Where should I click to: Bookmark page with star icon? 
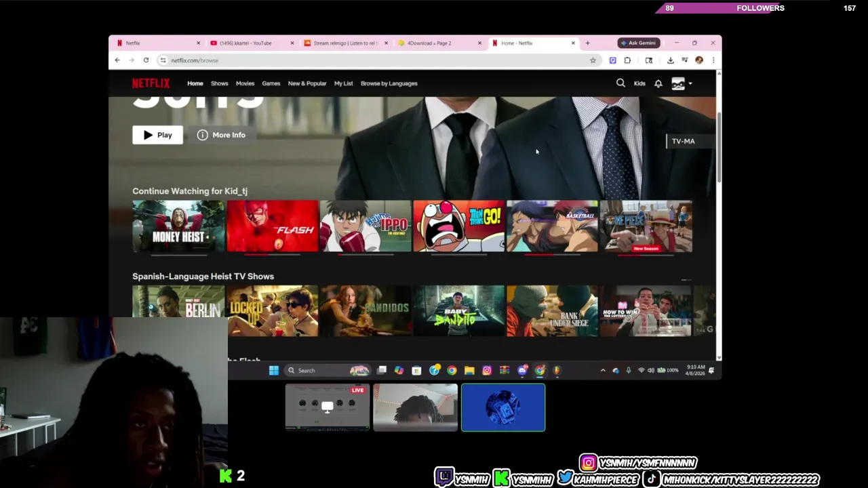tap(593, 60)
